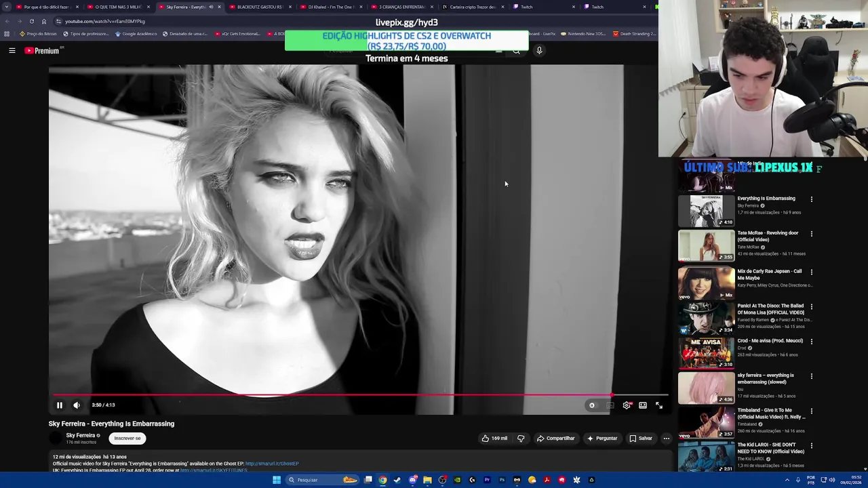Open options for Panic! At The Disco video
The width and height of the screenshot is (868, 488).
(812, 306)
